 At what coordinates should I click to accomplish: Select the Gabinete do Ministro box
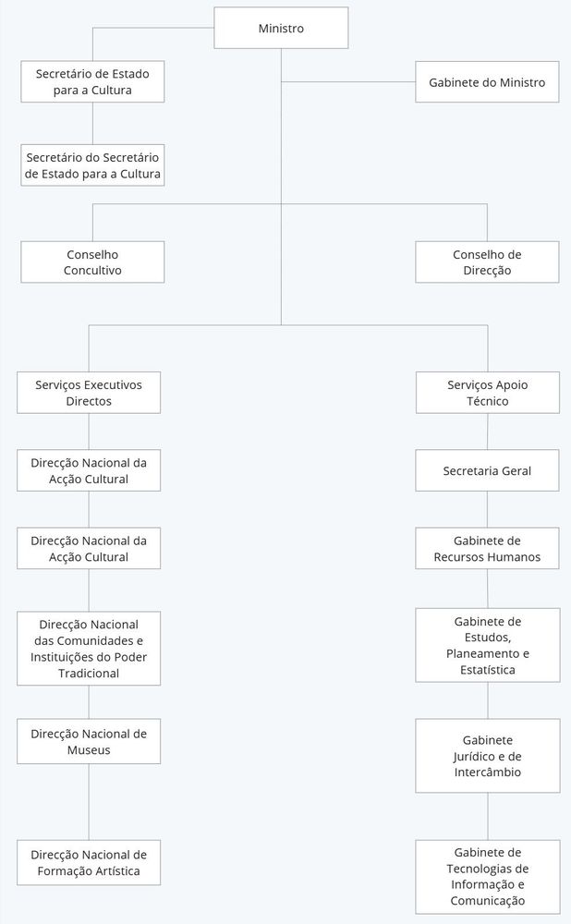[487, 82]
